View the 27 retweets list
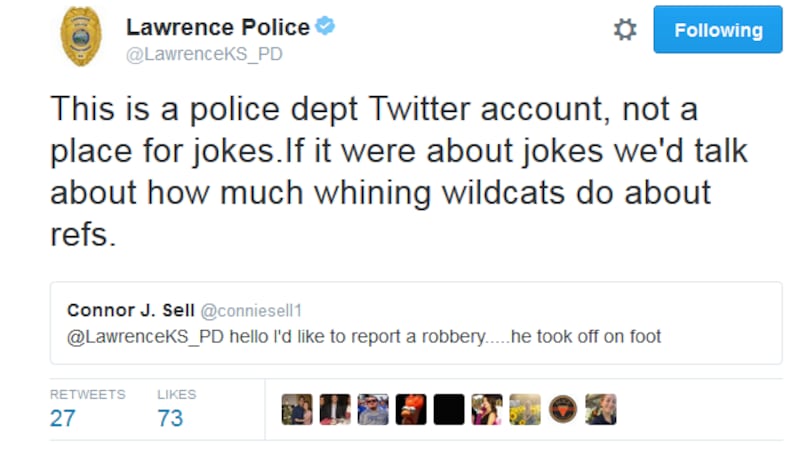The height and width of the screenshot is (450, 800). pos(63,417)
